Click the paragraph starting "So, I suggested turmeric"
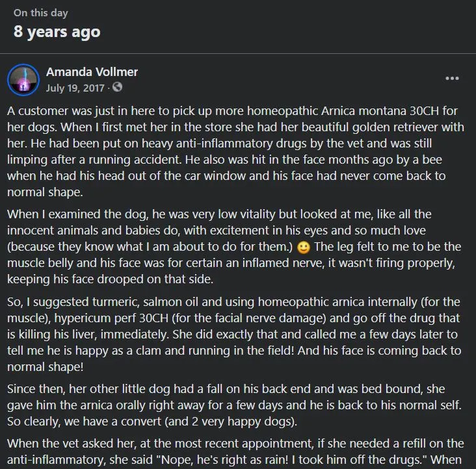Image resolution: width=476 pixels, height=469 pixels. (x=234, y=334)
